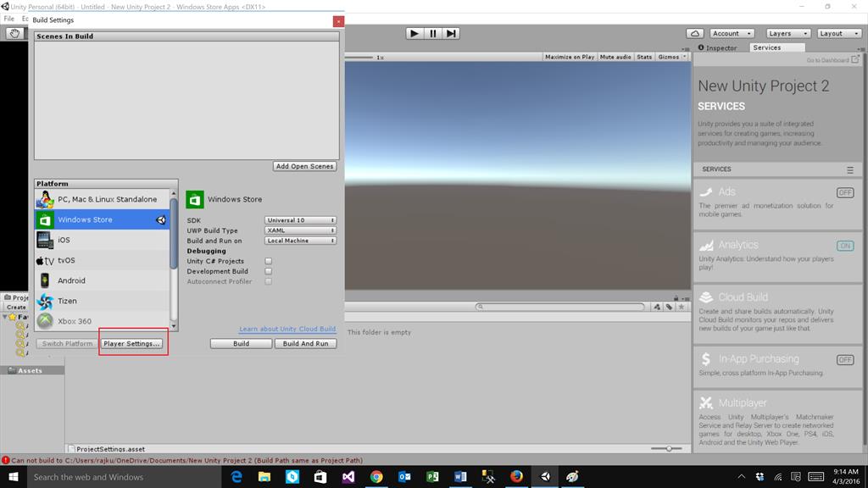Toggle the Analytics service switch
The height and width of the screenshot is (488, 868).
[845, 246]
